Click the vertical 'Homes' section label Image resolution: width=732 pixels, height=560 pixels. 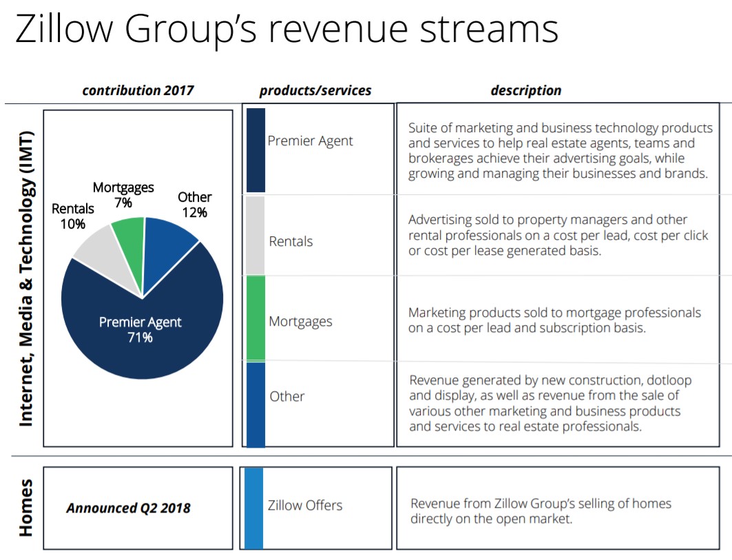click(26, 508)
